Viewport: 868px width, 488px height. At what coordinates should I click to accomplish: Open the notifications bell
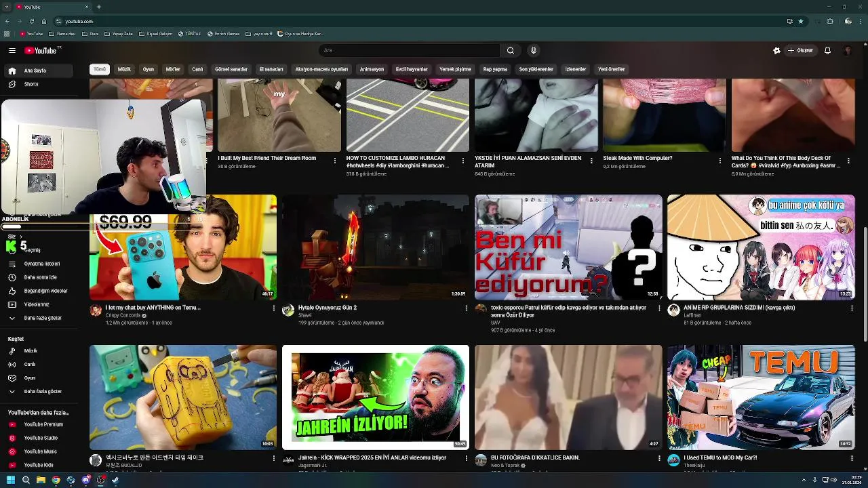coord(827,50)
